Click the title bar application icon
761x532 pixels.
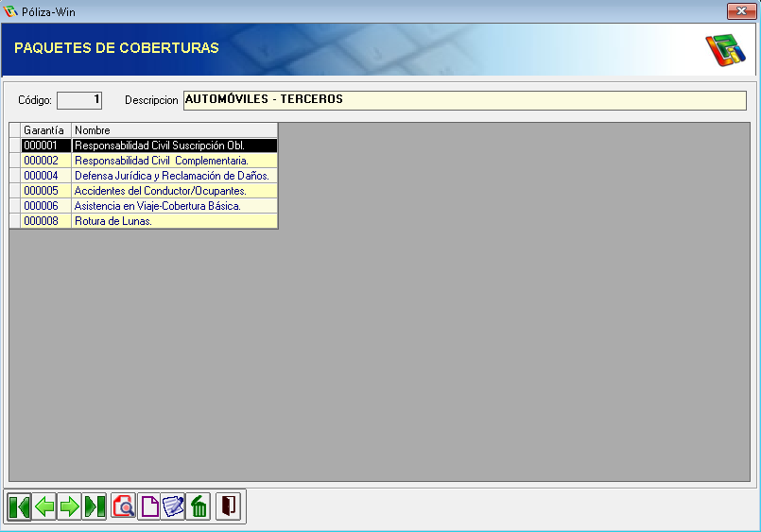click(x=10, y=11)
